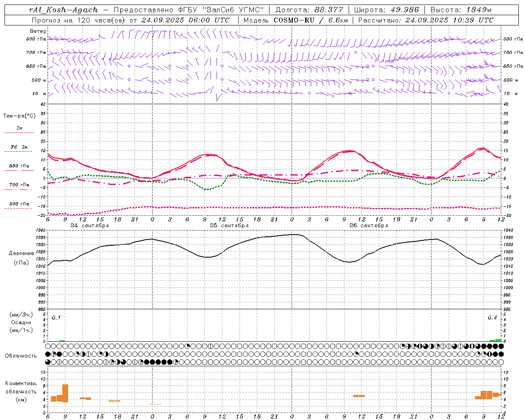Screen dimensions: 525x420
Task: Click the 0.4 precipitation amount value
Action: tap(492, 318)
